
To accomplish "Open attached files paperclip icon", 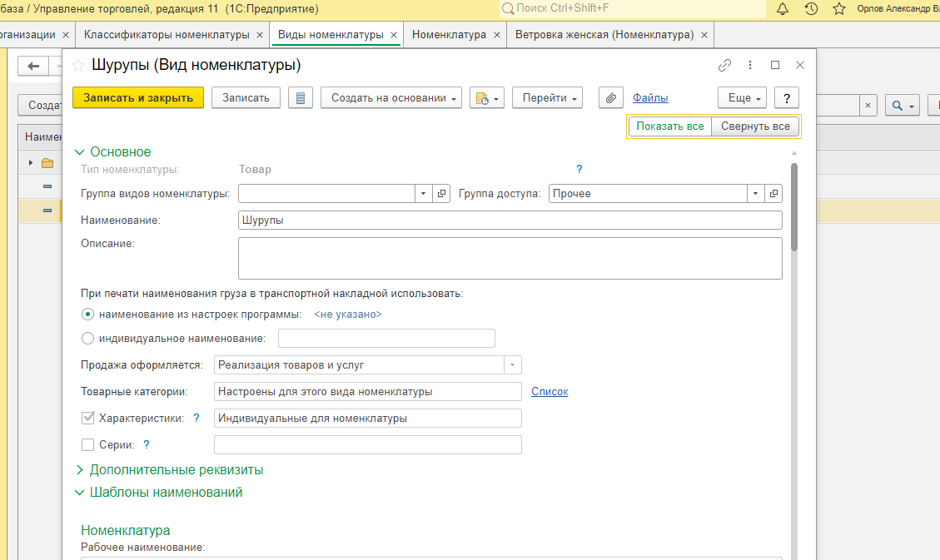I will point(611,97).
